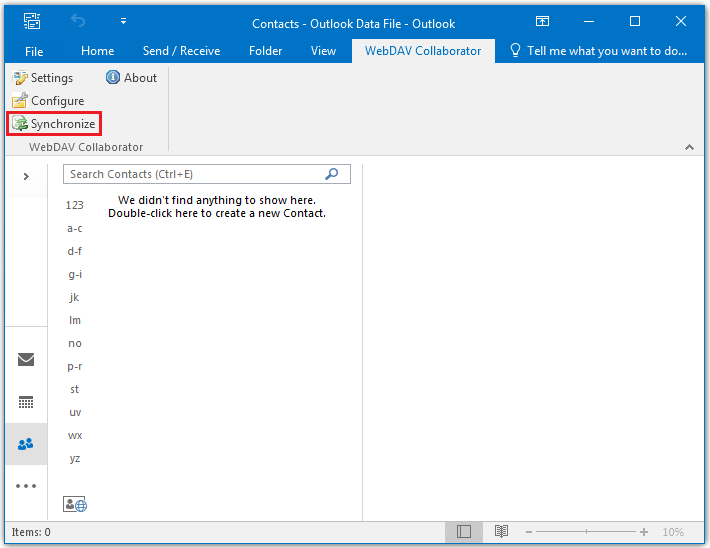Viewport: 710px width, 548px height.
Task: Collapse the ribbon with the arrow
Action: pyautogui.click(x=689, y=147)
